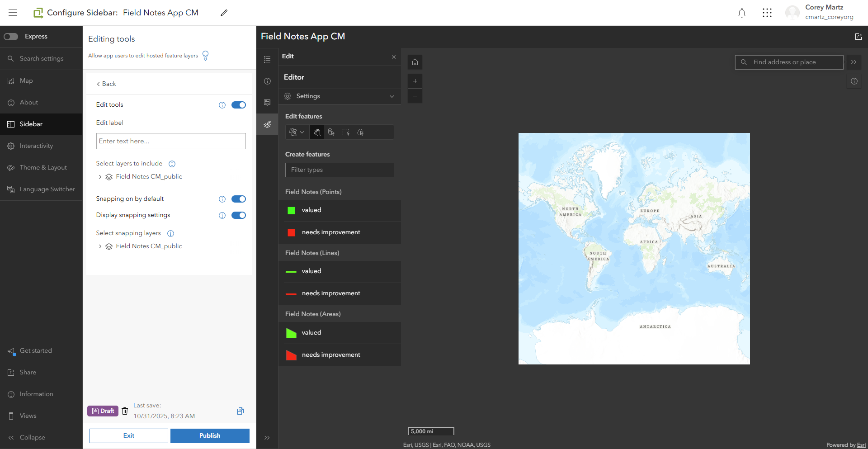The image size is (868, 449).
Task: Select the pan hand tool in Edit features
Action: click(x=317, y=132)
